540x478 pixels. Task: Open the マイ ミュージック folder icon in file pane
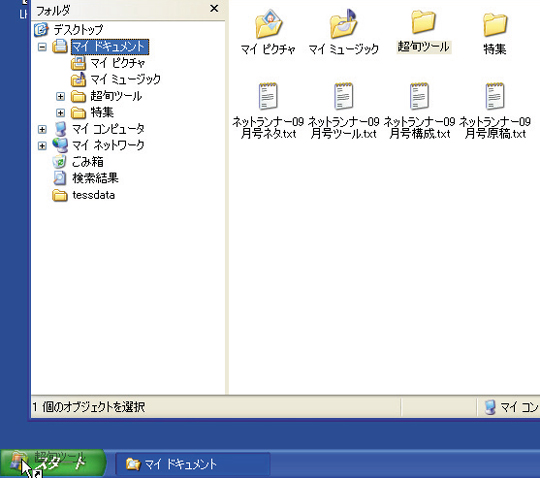[x=344, y=24]
